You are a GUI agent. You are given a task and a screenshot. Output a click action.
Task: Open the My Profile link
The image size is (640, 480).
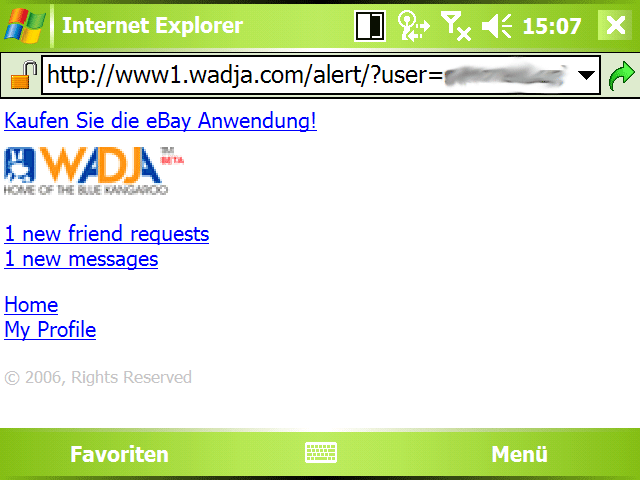point(50,330)
